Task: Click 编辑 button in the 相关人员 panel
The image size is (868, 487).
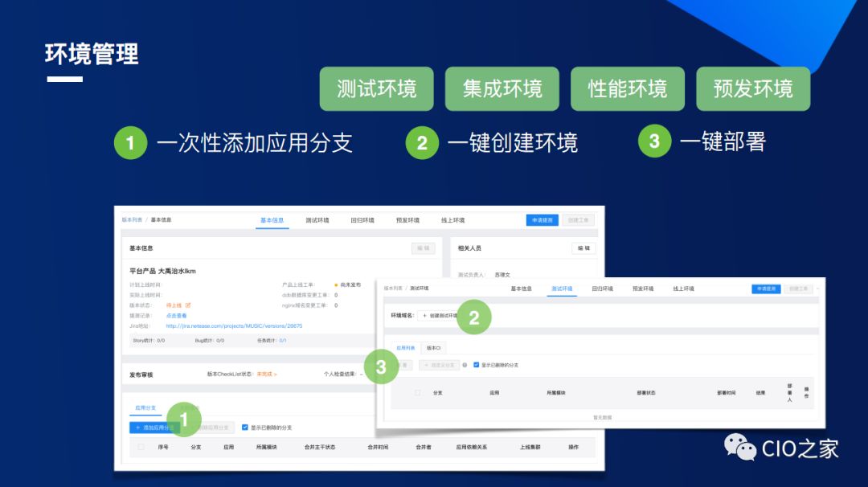Action: pos(583,248)
